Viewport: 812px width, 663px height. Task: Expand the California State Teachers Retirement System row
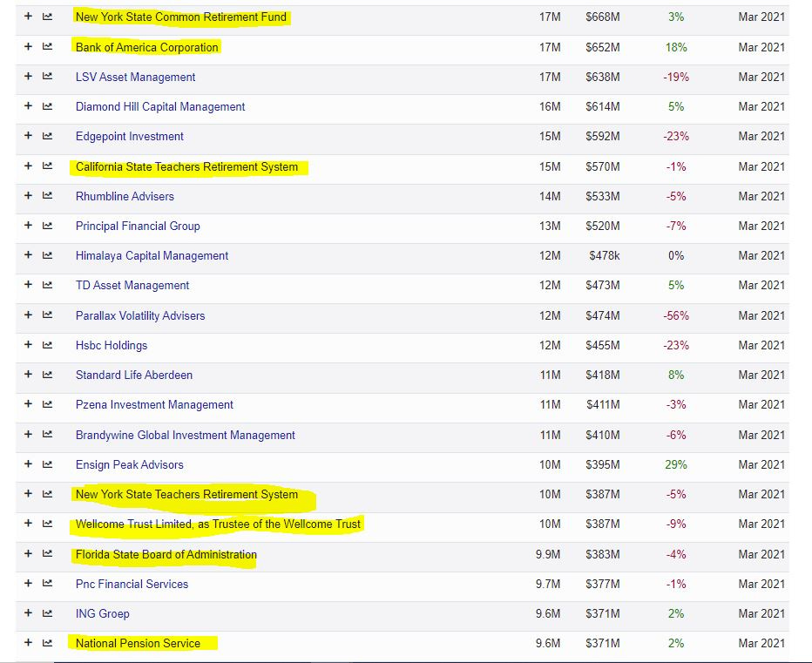(x=28, y=166)
